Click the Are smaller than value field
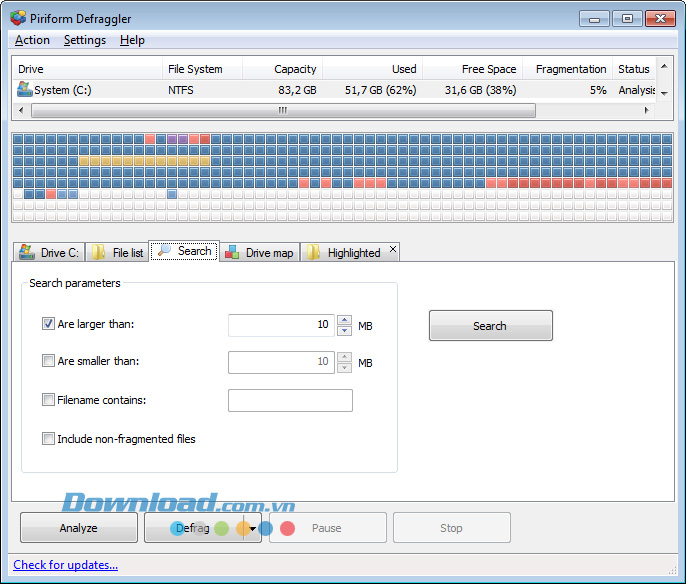The image size is (686, 584). tap(281, 362)
